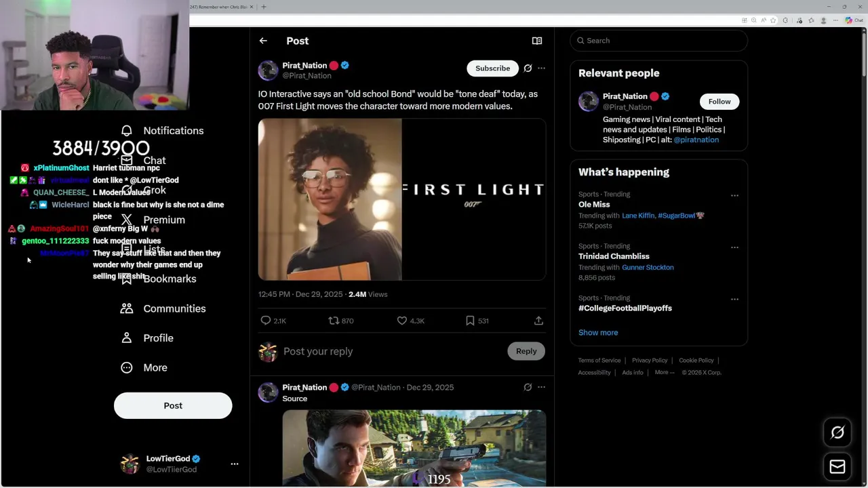The height and width of the screenshot is (488, 868).
Task: Open Accessibility footer link
Action: click(595, 373)
